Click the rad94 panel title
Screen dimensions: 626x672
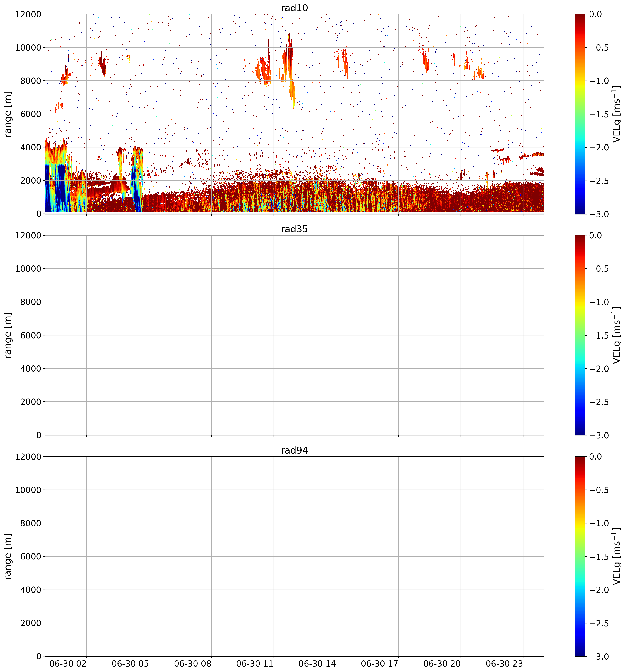294,450
